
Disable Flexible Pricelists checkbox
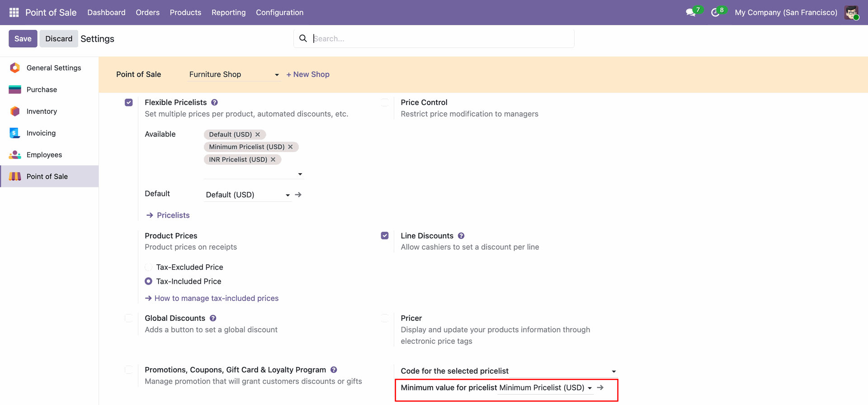(129, 102)
